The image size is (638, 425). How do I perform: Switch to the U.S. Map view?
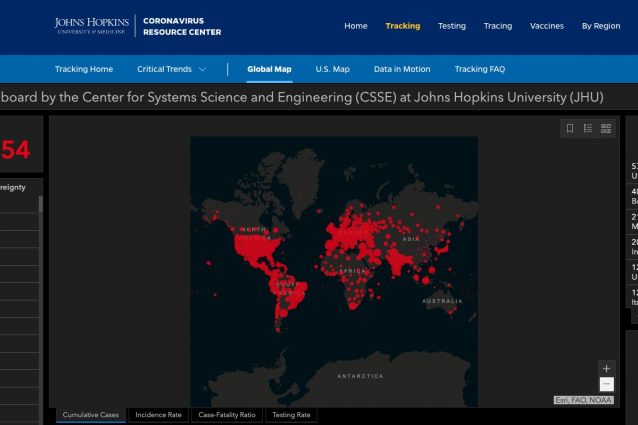coord(332,69)
